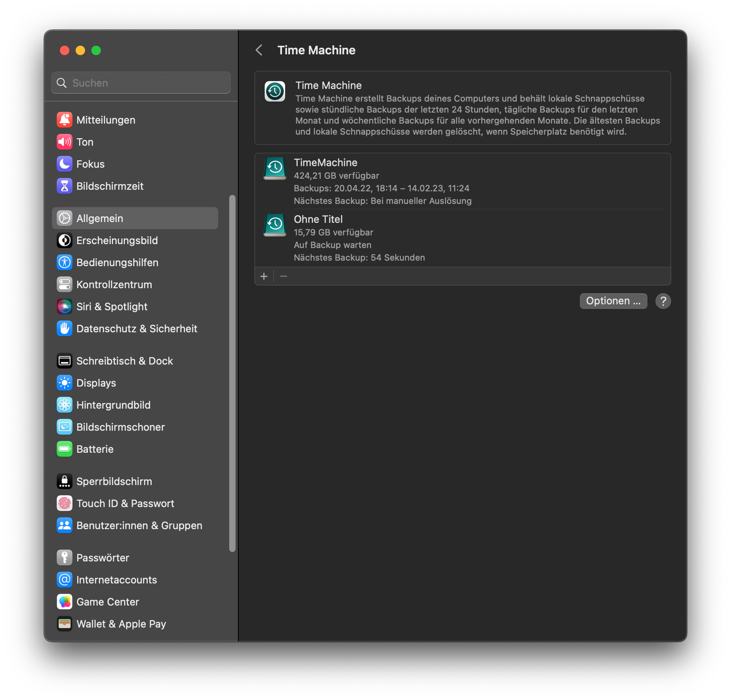Click the yellow minimize window button
The image size is (731, 700).
pos(80,50)
